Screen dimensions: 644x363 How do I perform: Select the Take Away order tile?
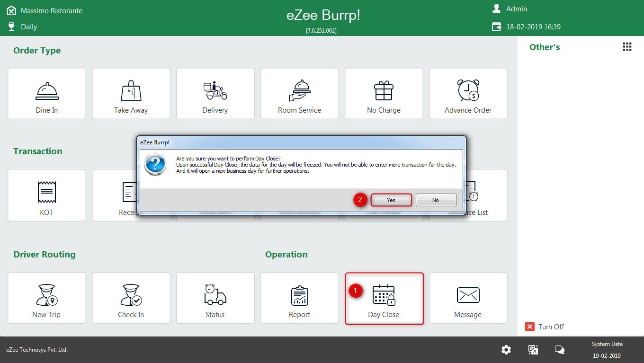pos(131,93)
